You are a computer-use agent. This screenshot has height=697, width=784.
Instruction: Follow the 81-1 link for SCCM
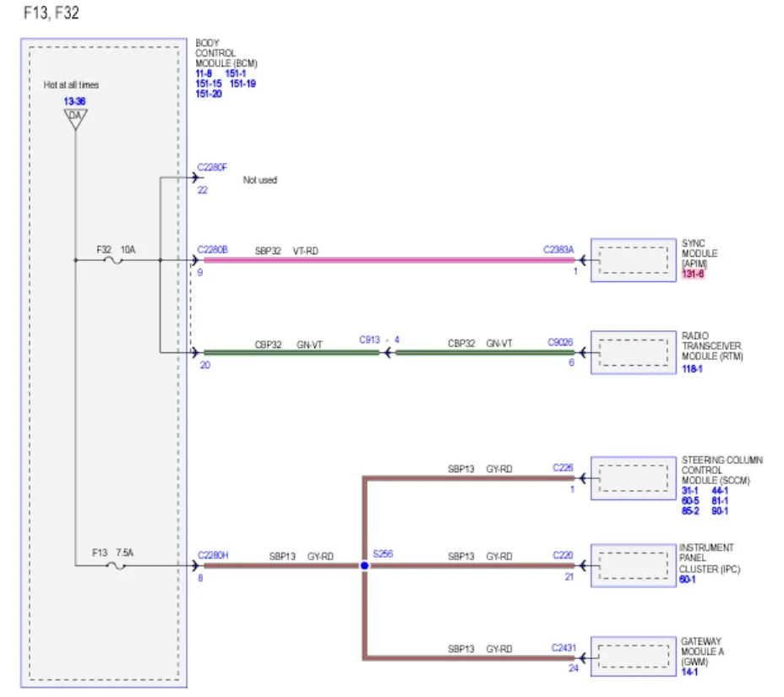tap(720, 500)
